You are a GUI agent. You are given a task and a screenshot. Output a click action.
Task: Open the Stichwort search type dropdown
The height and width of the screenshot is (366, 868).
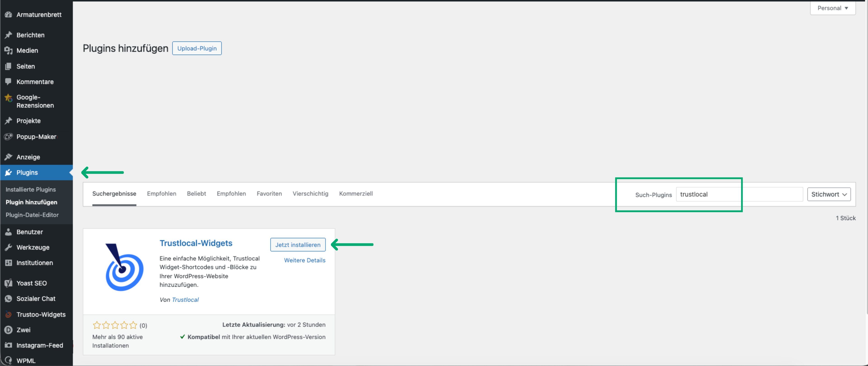point(829,194)
